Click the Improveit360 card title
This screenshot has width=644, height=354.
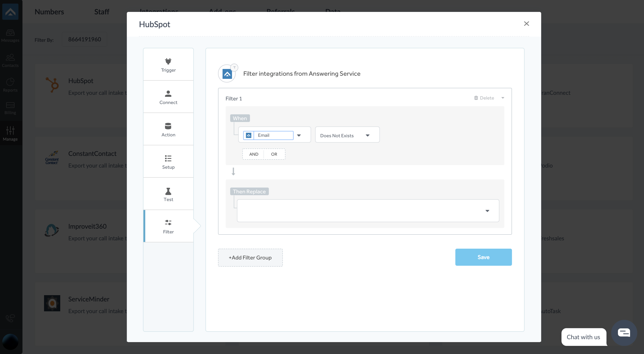tap(87, 226)
